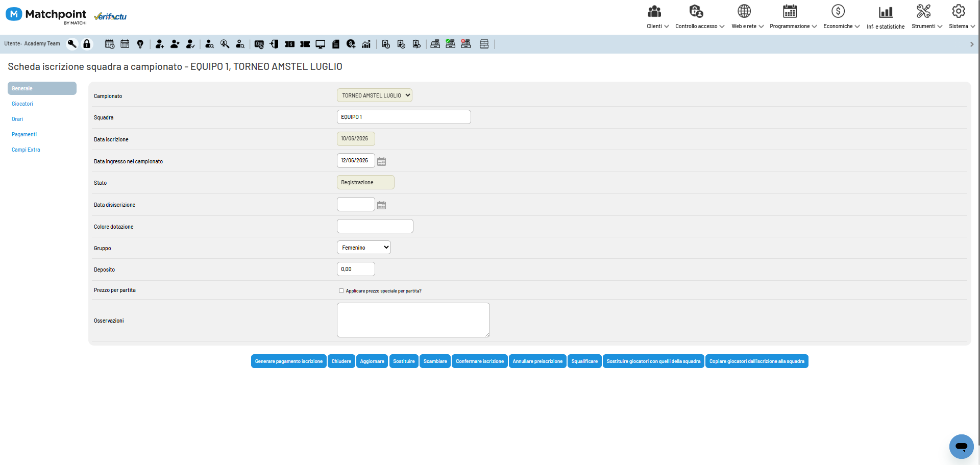Click the Sostituire button

(x=404, y=361)
